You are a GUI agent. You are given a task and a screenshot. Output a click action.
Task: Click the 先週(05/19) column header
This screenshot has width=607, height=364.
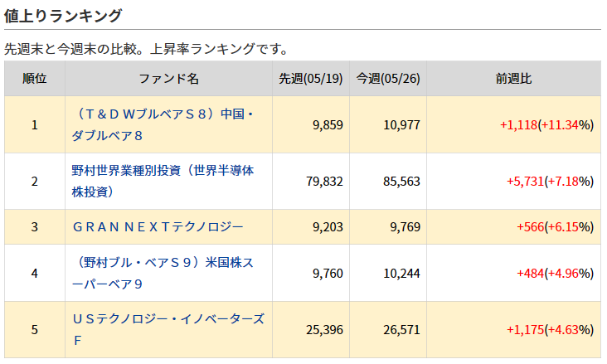click(x=311, y=79)
